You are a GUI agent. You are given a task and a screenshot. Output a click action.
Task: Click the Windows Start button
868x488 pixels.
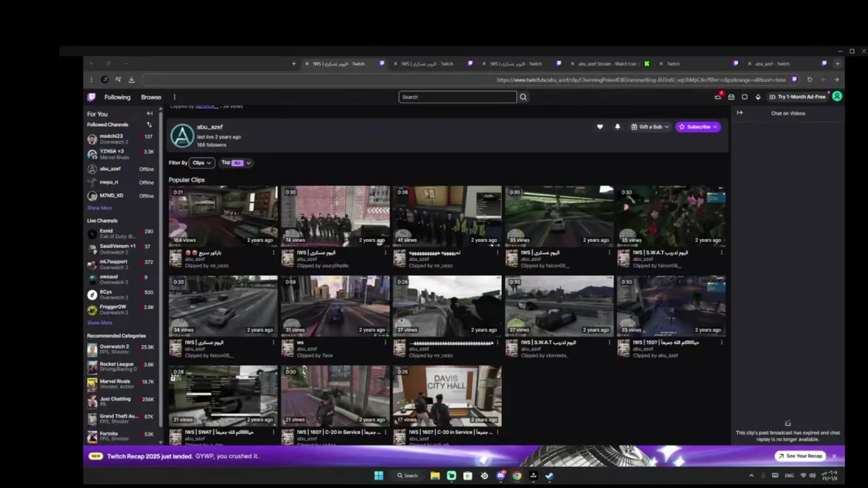[378, 476]
